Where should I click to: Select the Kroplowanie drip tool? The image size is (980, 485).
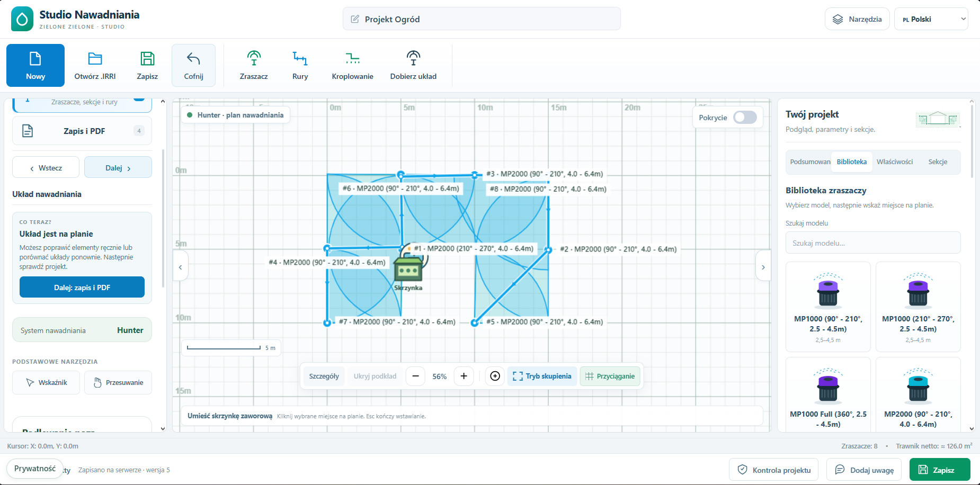point(352,65)
